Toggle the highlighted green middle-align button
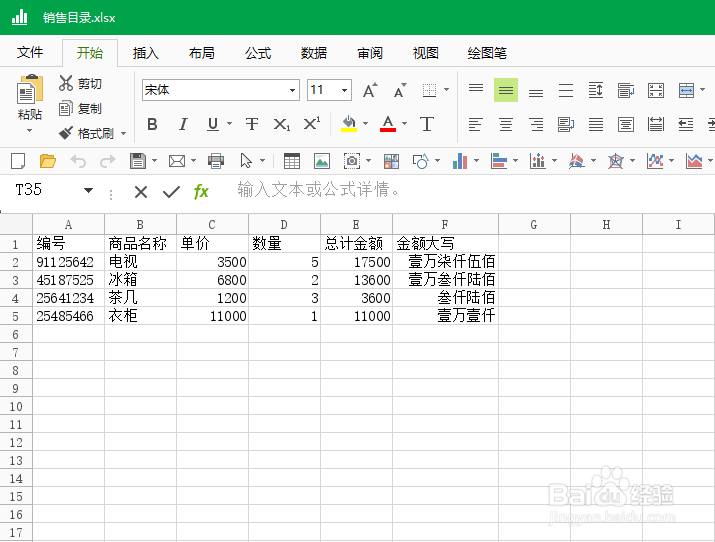 click(506, 90)
